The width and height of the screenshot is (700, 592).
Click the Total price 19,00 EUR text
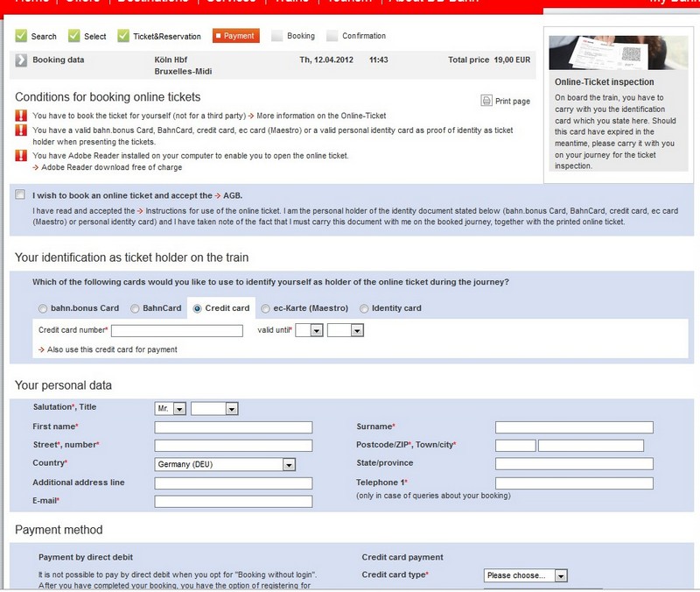[489, 60]
